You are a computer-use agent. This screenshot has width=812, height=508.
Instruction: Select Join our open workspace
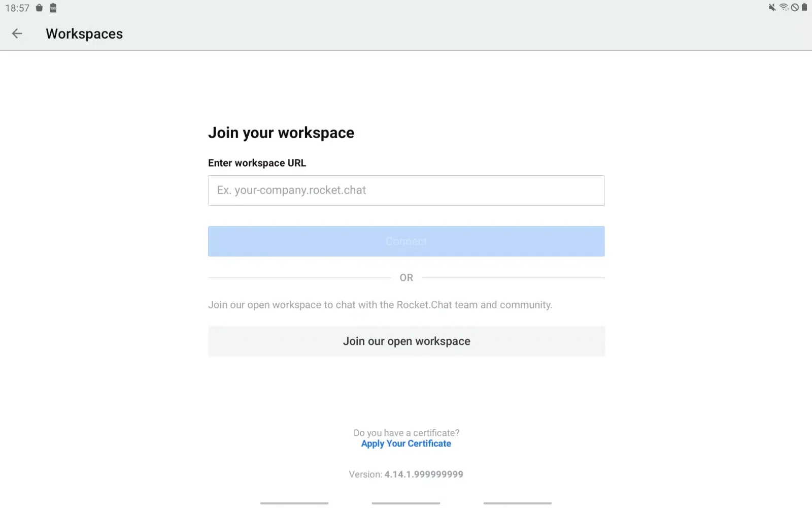pyautogui.click(x=406, y=341)
